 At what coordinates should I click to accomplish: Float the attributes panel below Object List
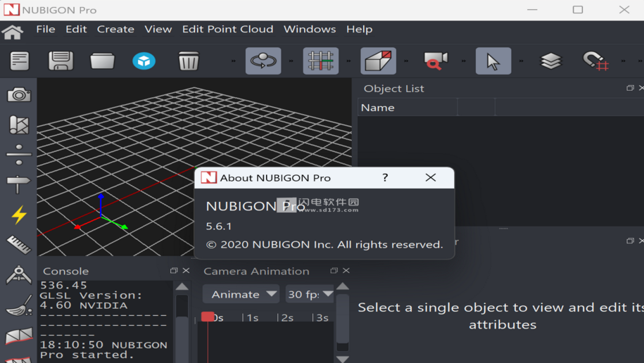point(630,241)
